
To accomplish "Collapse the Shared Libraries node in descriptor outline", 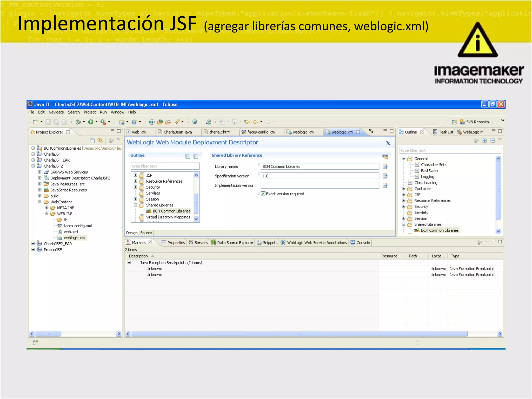I will point(135,205).
